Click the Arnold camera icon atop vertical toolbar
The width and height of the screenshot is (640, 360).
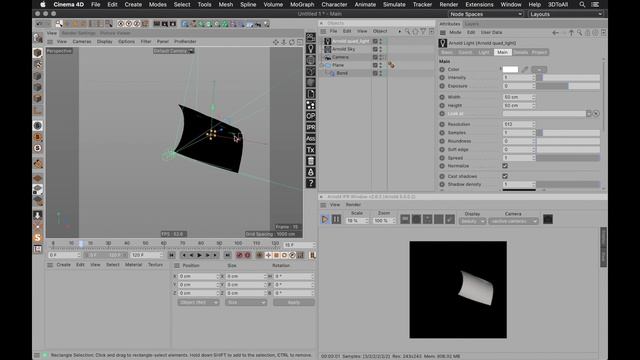click(311, 38)
